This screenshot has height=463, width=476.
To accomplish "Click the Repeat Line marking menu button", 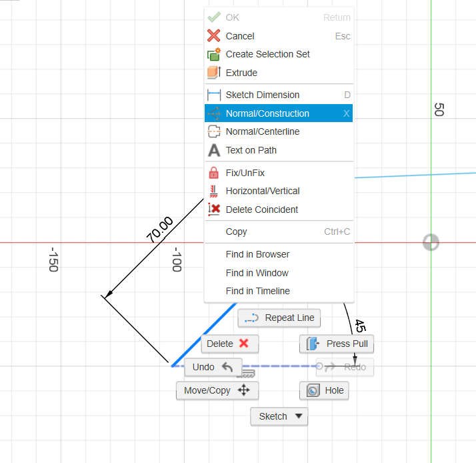I will (279, 318).
